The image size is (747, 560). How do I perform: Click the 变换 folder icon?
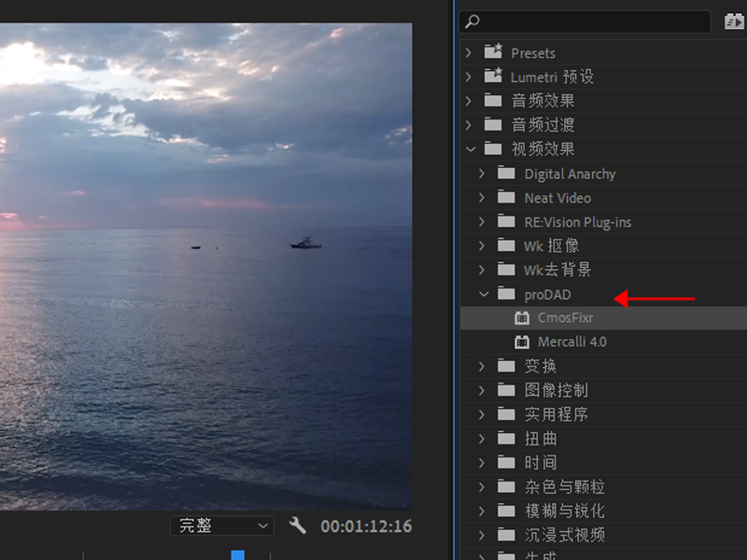[x=506, y=366]
